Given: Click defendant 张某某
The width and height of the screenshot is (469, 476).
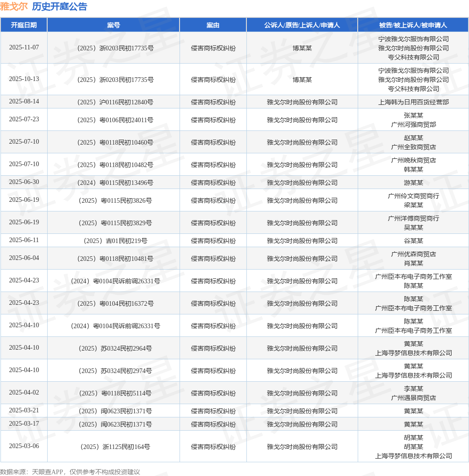Looking at the screenshot, I should click(x=413, y=116).
